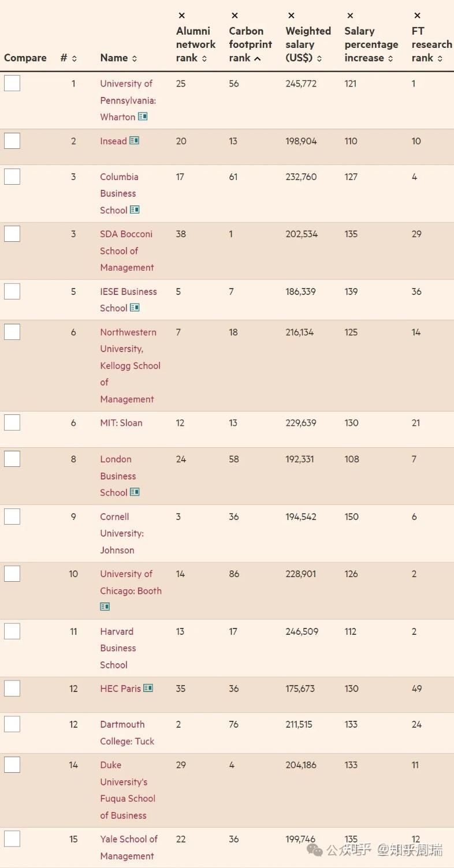Screen dimensions: 454x868
Task: Sort by Weighted salary (US$) arrows
Action: 319,58
